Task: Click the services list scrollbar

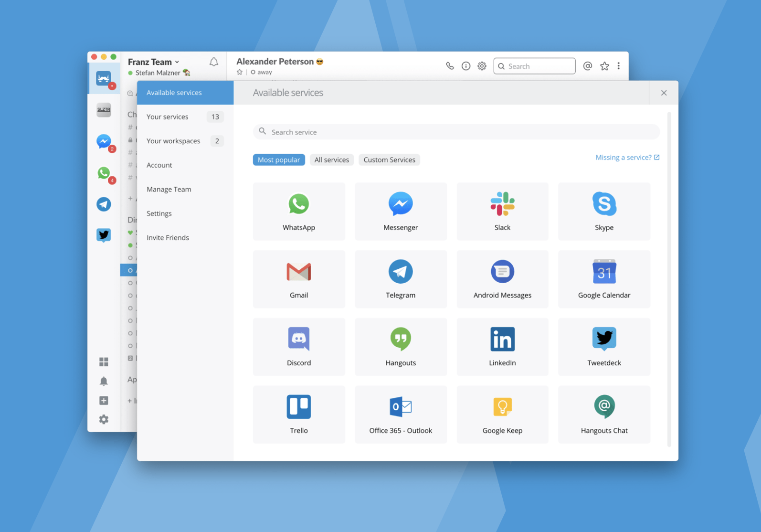Action: click(669, 279)
